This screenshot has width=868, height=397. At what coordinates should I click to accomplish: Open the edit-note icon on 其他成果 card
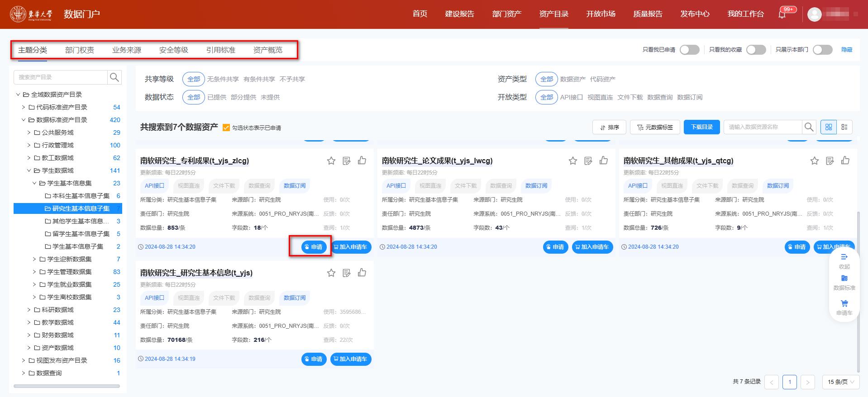[830, 161]
